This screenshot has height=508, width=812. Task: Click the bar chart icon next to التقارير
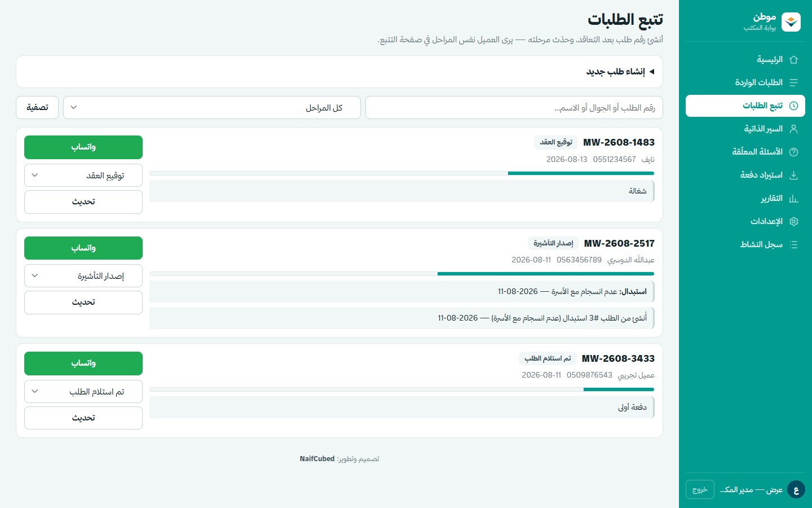coord(794,198)
